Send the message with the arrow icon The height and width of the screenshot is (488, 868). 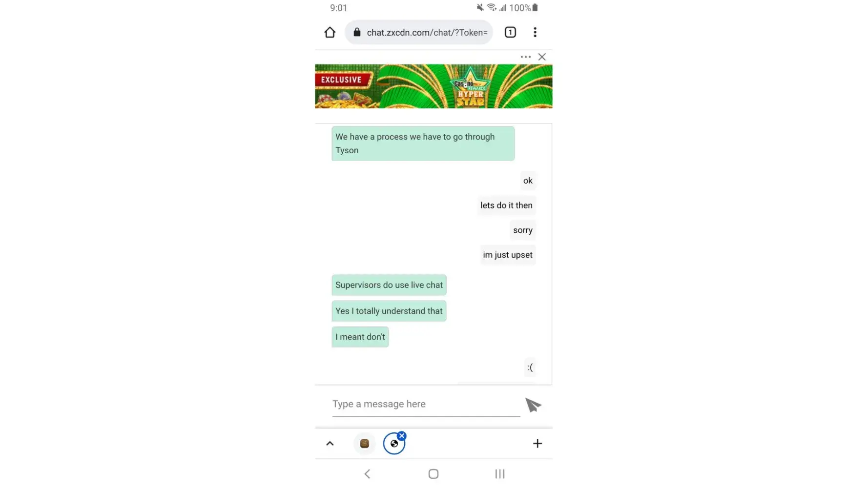click(533, 405)
